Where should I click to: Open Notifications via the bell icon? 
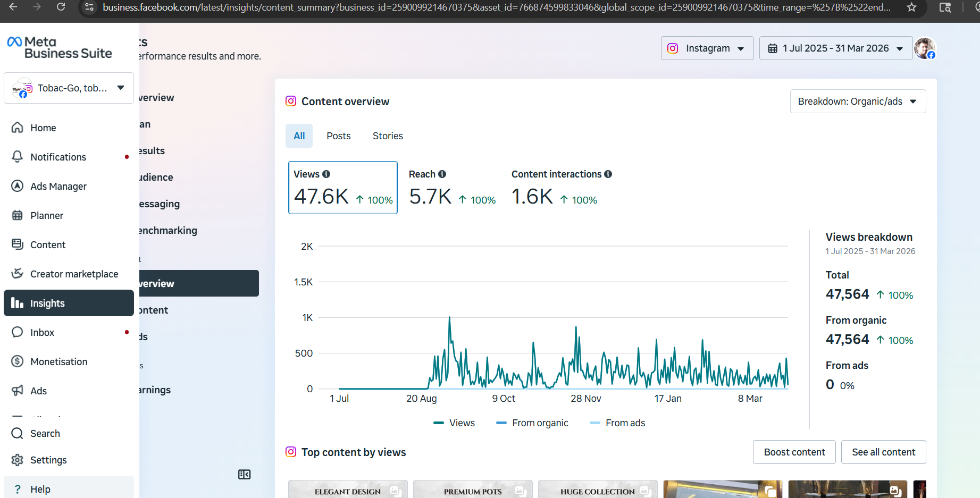point(18,157)
